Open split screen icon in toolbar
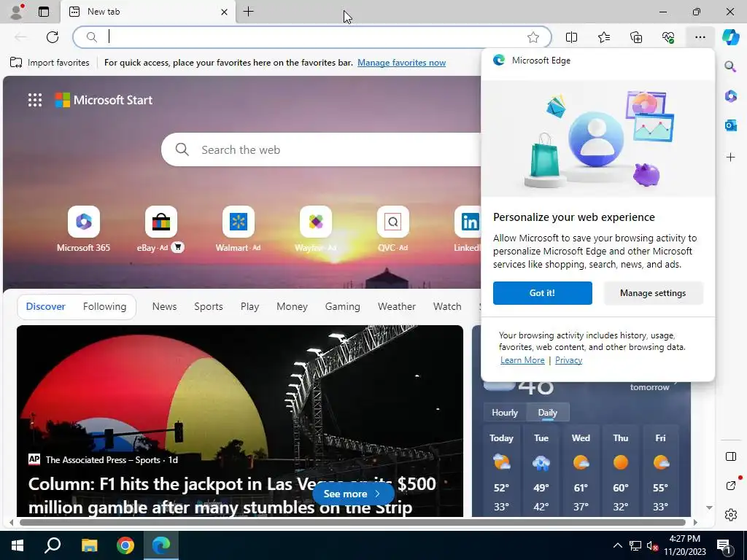The width and height of the screenshot is (747, 560). pyautogui.click(x=571, y=37)
